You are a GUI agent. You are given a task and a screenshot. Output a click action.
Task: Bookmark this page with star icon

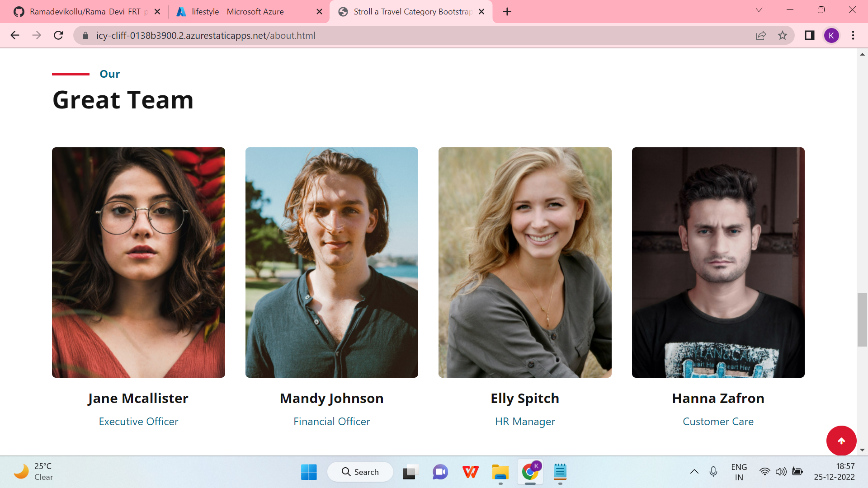click(783, 35)
